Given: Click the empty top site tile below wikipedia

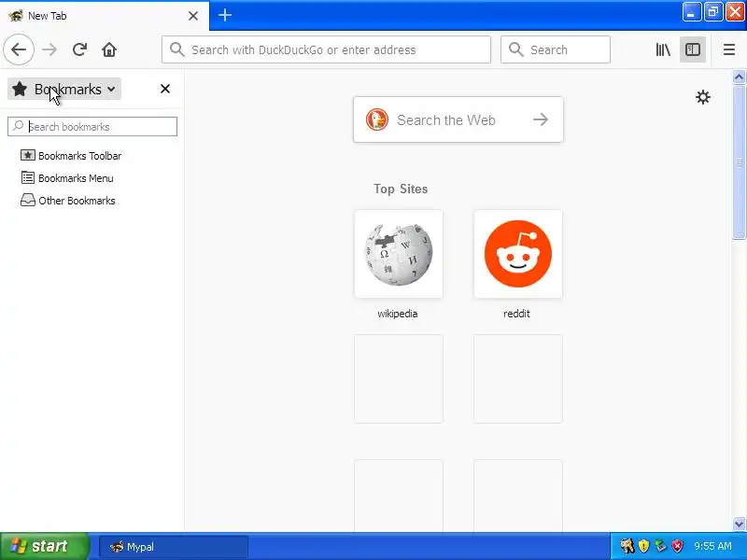Looking at the screenshot, I should pos(399,379).
